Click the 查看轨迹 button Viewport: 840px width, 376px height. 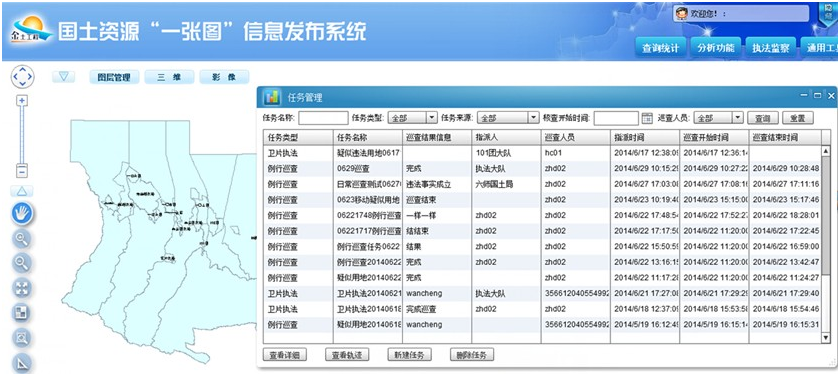347,355
